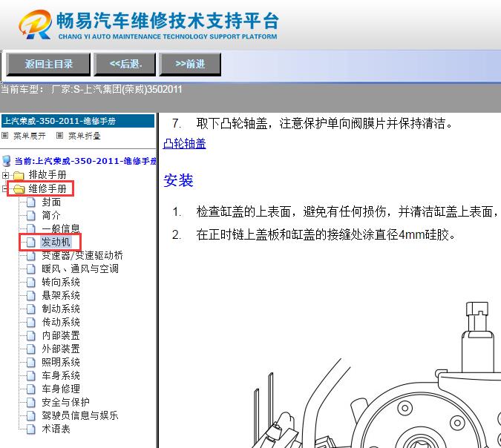Click page icon next to 驾驶员信息与娱乐
Screen dimensions: 501x448
point(31,416)
